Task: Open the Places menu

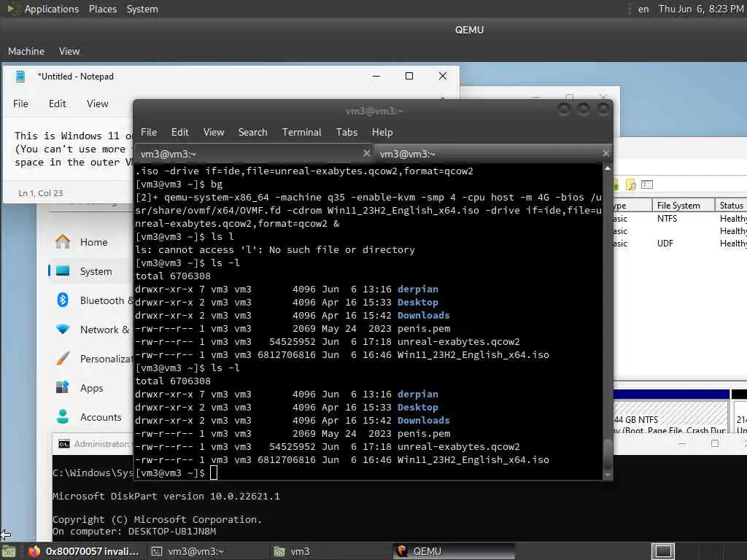Action: pyautogui.click(x=102, y=9)
